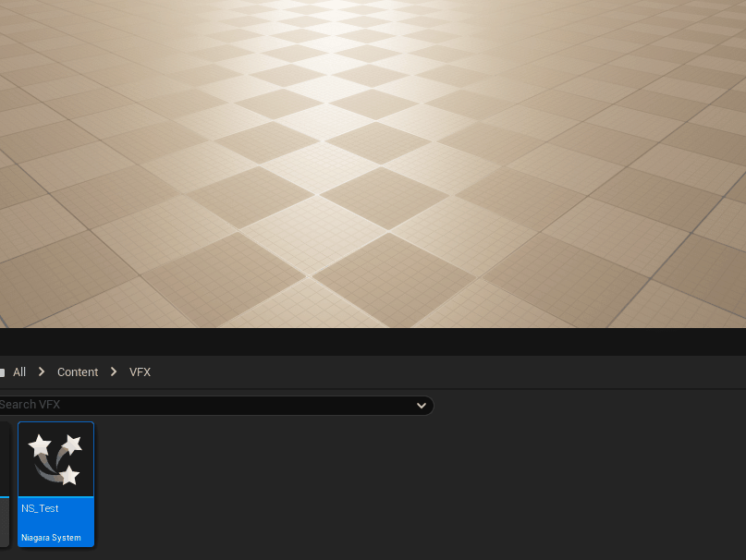
Task: Expand the chevron between All and Content
Action: [42, 371]
